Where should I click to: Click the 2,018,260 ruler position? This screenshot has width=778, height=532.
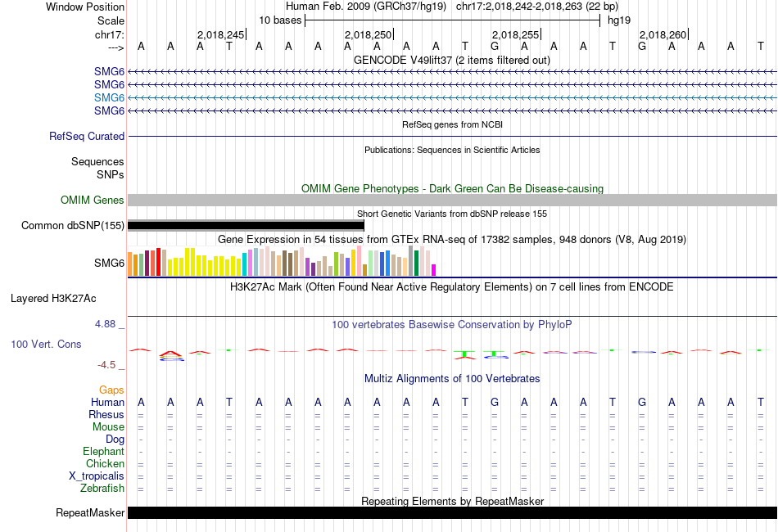click(x=663, y=34)
